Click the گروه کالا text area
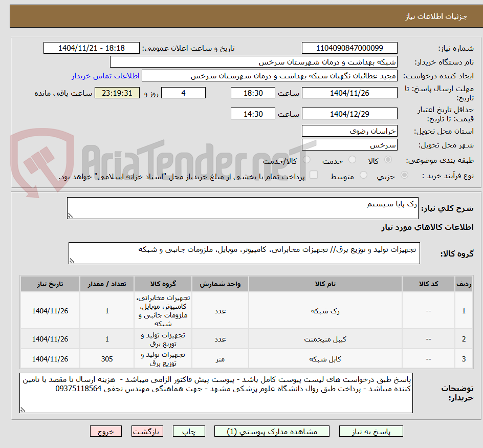Viewport: 483px width, 448px height. click(x=244, y=253)
